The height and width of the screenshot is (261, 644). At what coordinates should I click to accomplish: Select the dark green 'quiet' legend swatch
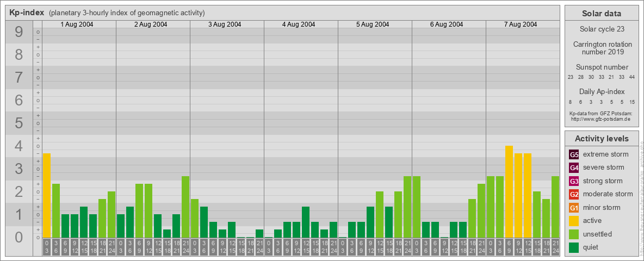[574, 247]
